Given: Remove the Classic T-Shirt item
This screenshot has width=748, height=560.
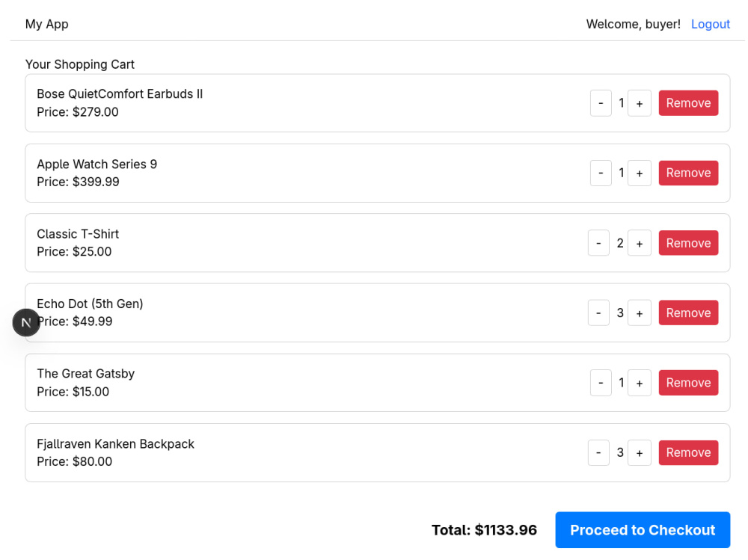Looking at the screenshot, I should tap(688, 243).
